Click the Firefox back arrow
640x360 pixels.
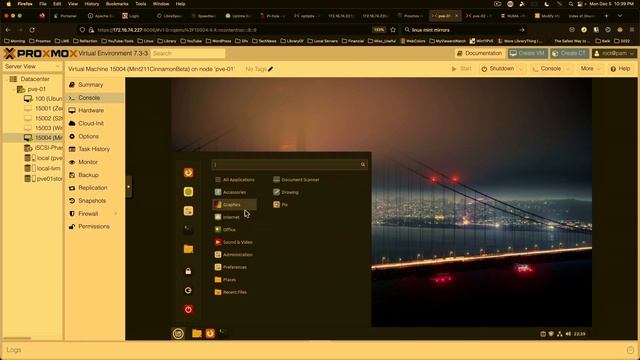(8, 30)
